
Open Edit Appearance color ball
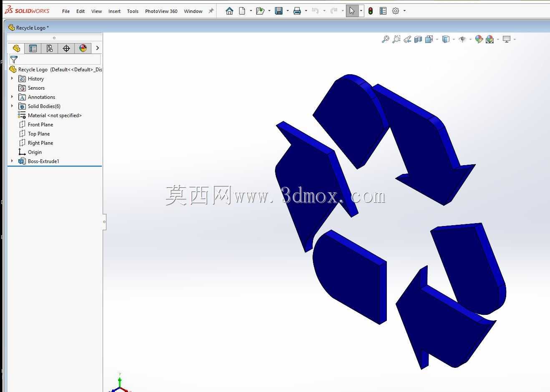pyautogui.click(x=479, y=39)
